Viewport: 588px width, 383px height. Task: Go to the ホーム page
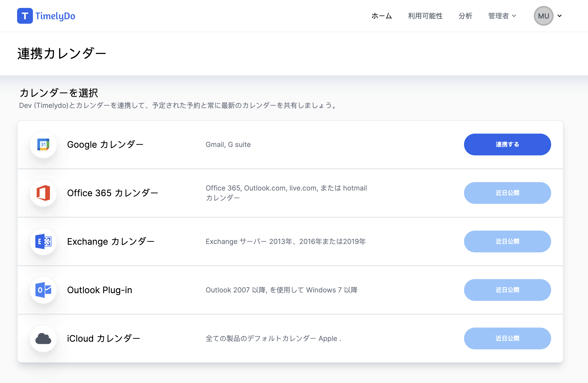pyautogui.click(x=382, y=16)
